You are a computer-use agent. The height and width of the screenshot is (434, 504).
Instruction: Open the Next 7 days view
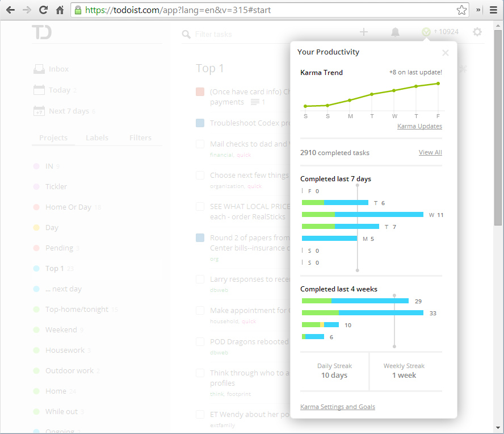(68, 111)
